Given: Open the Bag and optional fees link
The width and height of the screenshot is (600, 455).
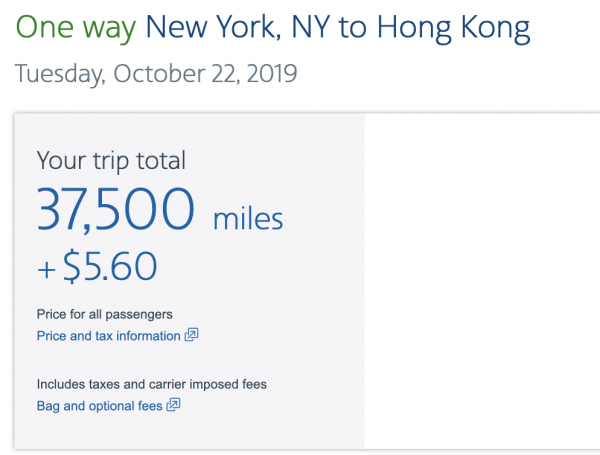Looking at the screenshot, I should 100,405.
